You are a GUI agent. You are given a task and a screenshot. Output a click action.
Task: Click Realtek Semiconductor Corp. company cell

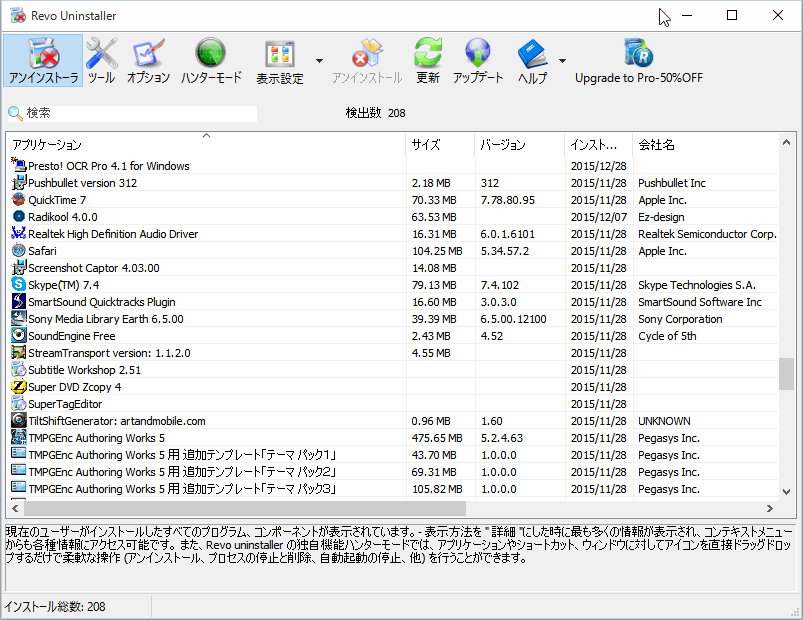tap(707, 234)
